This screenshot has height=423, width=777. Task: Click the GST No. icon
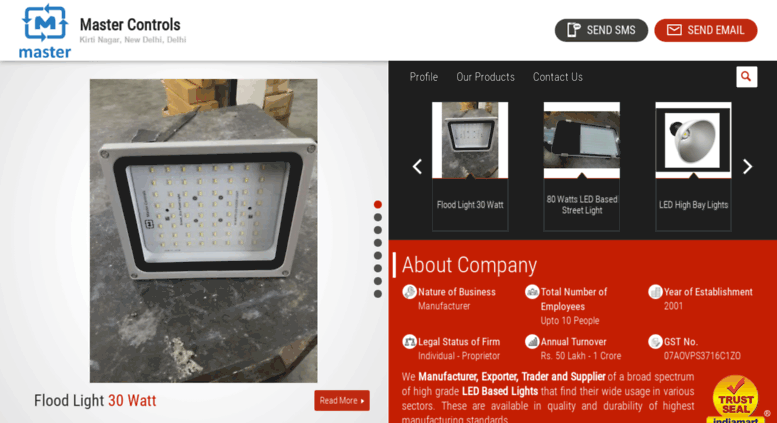point(655,341)
